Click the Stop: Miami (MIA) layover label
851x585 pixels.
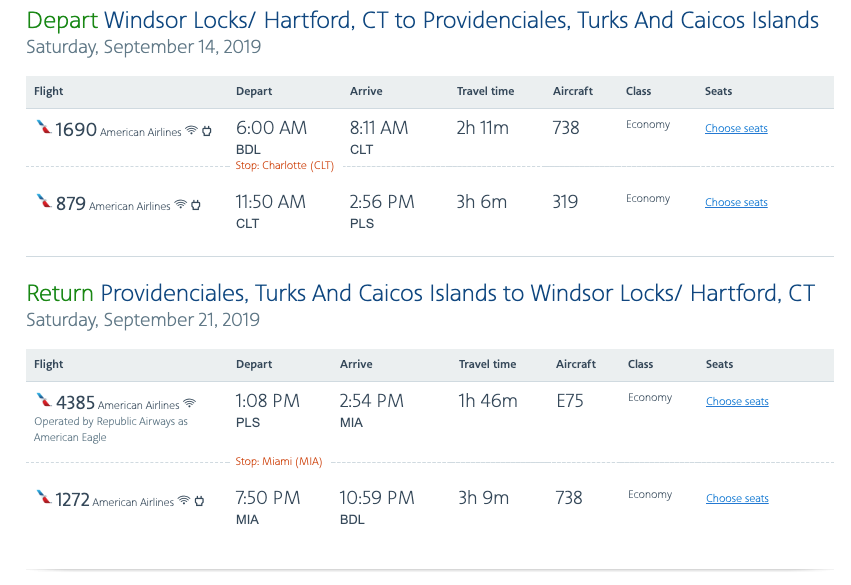click(278, 461)
